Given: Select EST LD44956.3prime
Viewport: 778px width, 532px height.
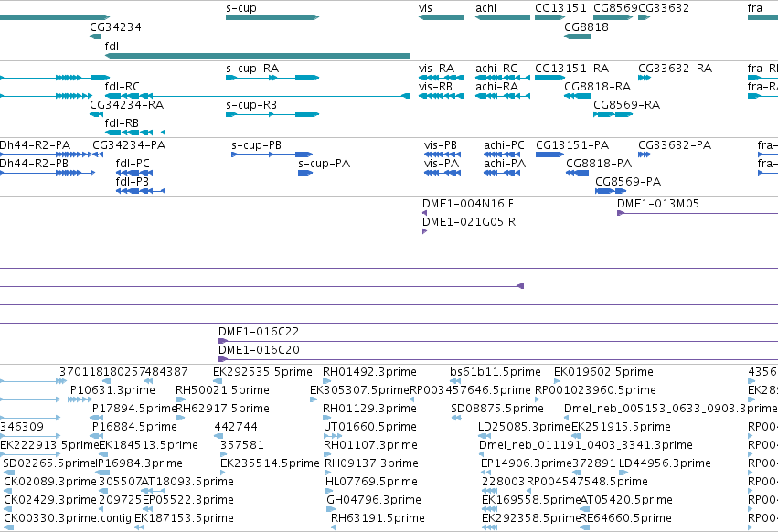Looking at the screenshot, I should [665, 463].
